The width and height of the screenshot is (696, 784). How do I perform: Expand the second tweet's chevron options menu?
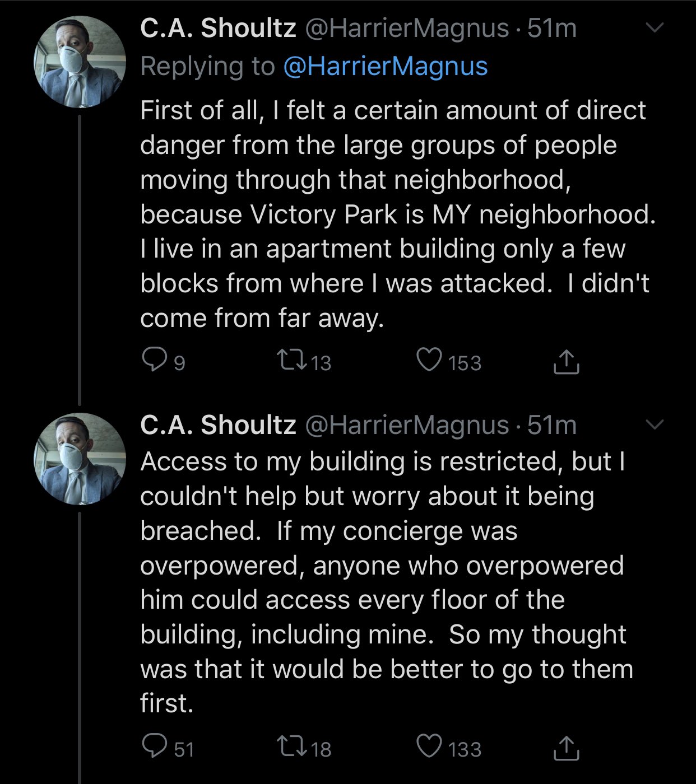tap(654, 424)
